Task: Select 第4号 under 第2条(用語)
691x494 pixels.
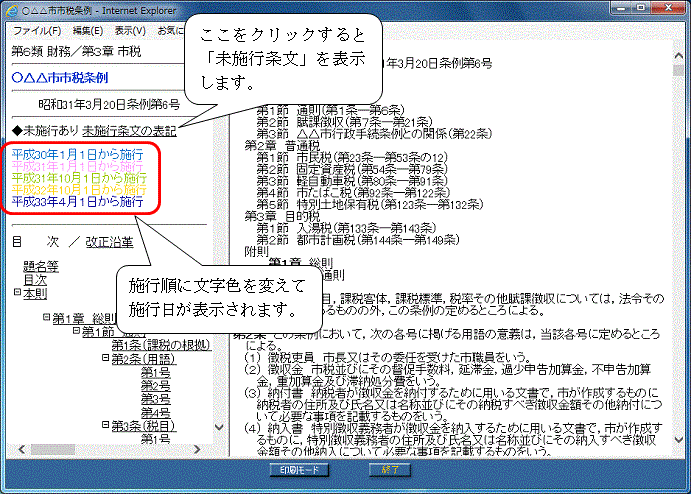Action: [155, 412]
